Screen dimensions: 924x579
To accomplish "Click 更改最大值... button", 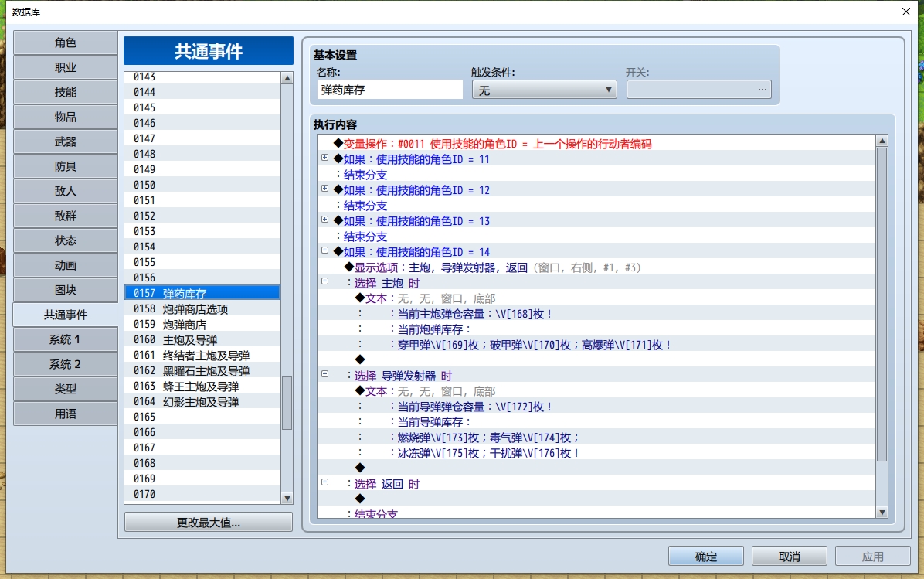I will point(209,523).
